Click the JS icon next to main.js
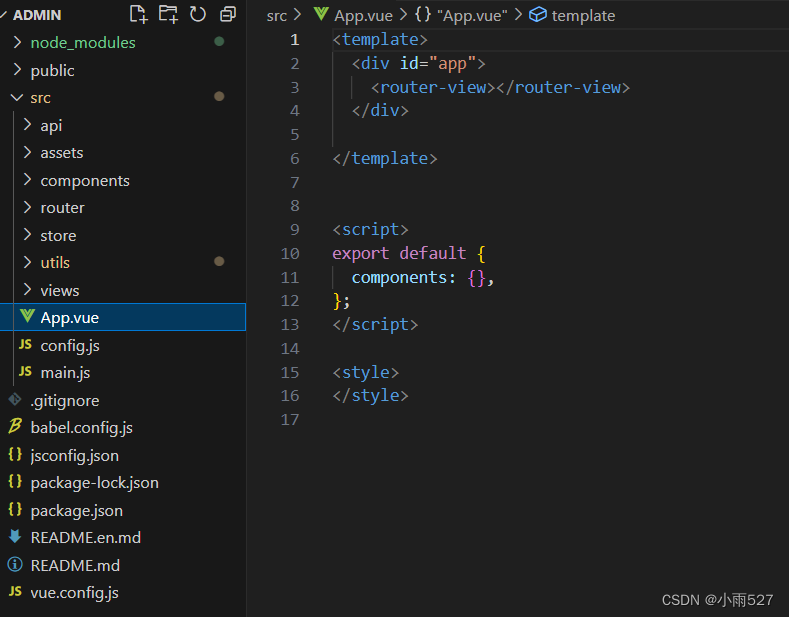Image resolution: width=789 pixels, height=617 pixels. pos(25,372)
